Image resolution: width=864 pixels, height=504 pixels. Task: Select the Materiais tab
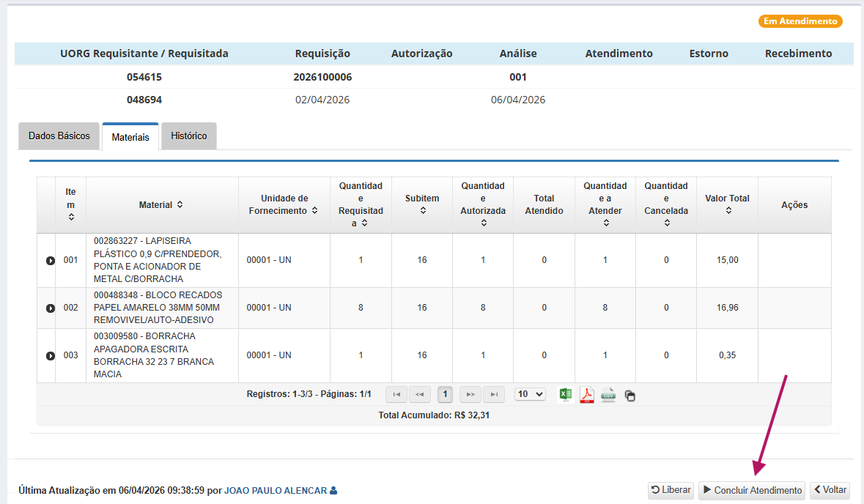point(130,137)
